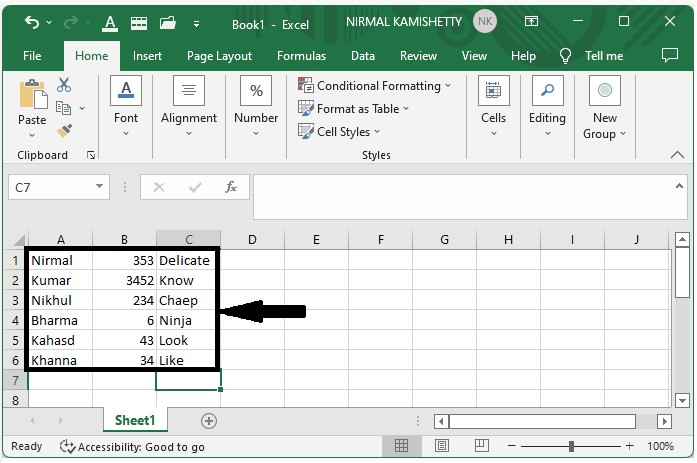The height and width of the screenshot is (463, 697).
Task: Open the File menu
Action: (x=32, y=56)
